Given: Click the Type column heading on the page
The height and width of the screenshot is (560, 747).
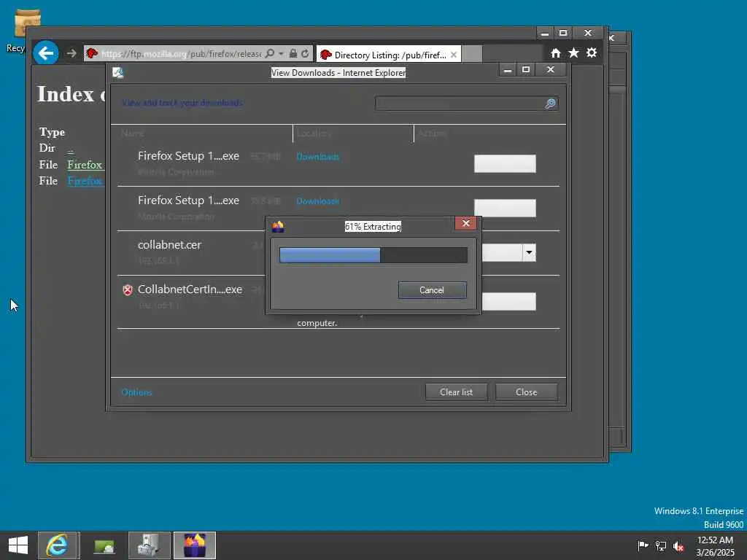Looking at the screenshot, I should (52, 132).
